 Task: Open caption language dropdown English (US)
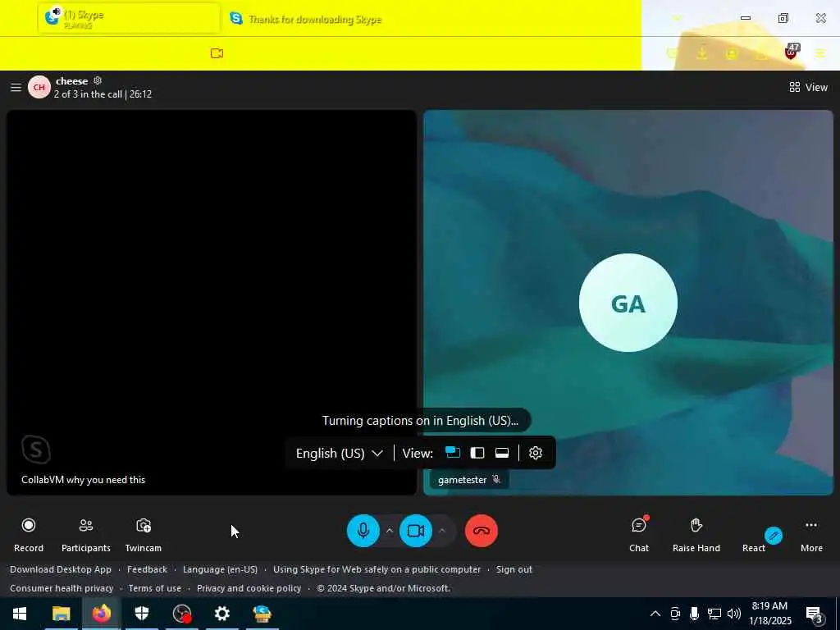tap(339, 453)
